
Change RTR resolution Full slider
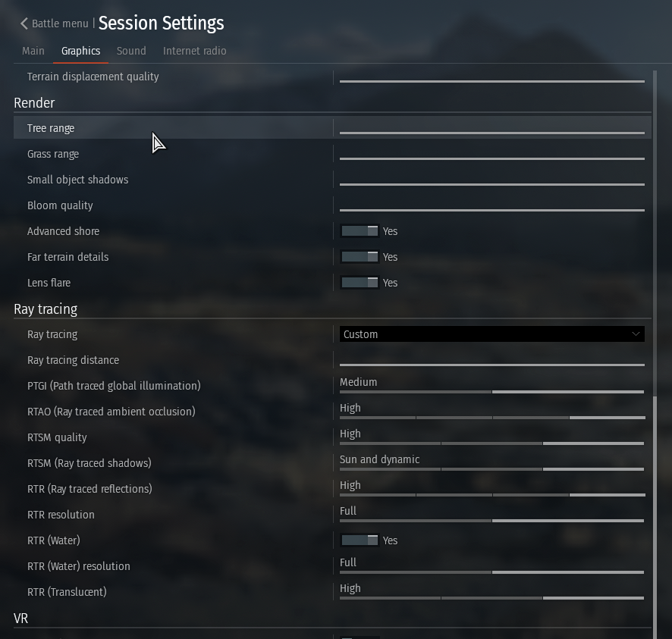(x=492, y=521)
